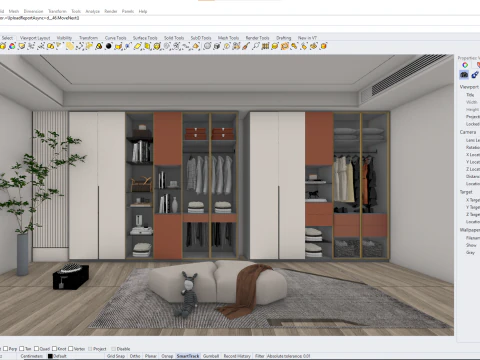Click the fence grid icon in the toolbar
The height and width of the screenshot is (360, 480).
pos(265,46)
